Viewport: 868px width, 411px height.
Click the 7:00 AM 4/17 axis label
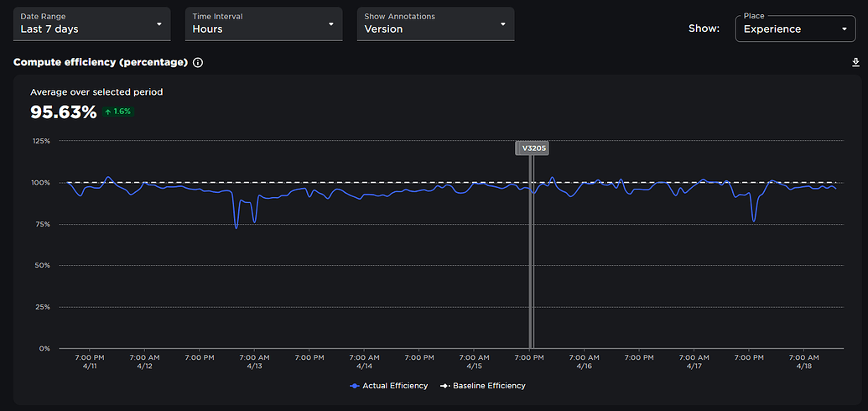pos(694,362)
